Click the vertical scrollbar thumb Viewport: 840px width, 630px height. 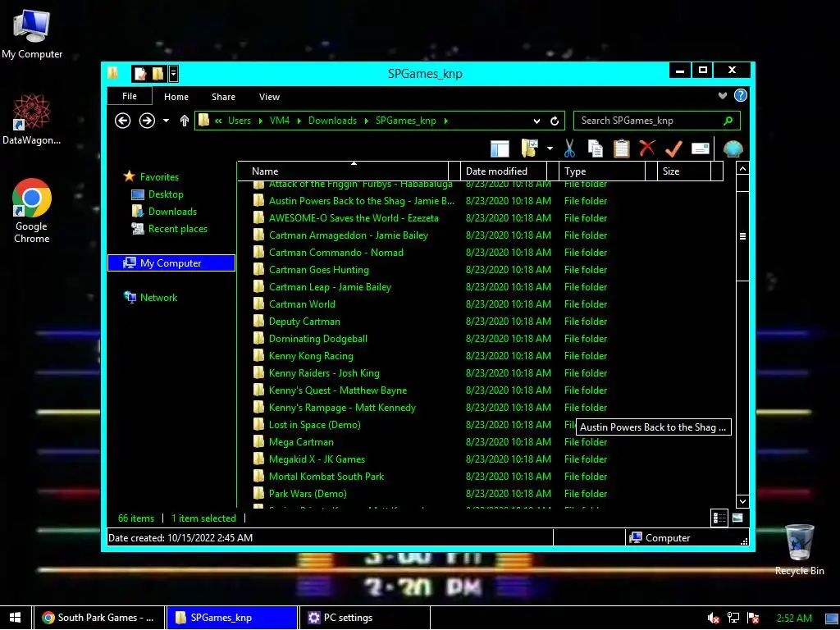pos(742,236)
